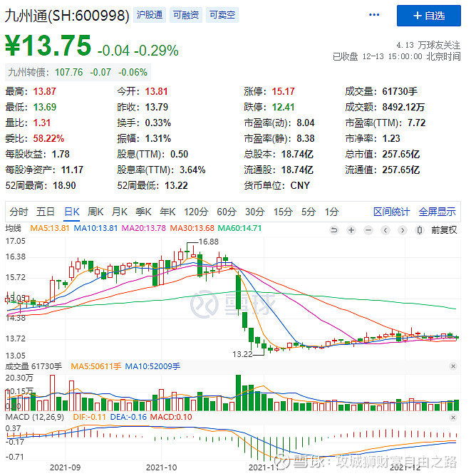Switch to the 60分 chart tab
The height and width of the screenshot is (476, 471).
(227, 212)
